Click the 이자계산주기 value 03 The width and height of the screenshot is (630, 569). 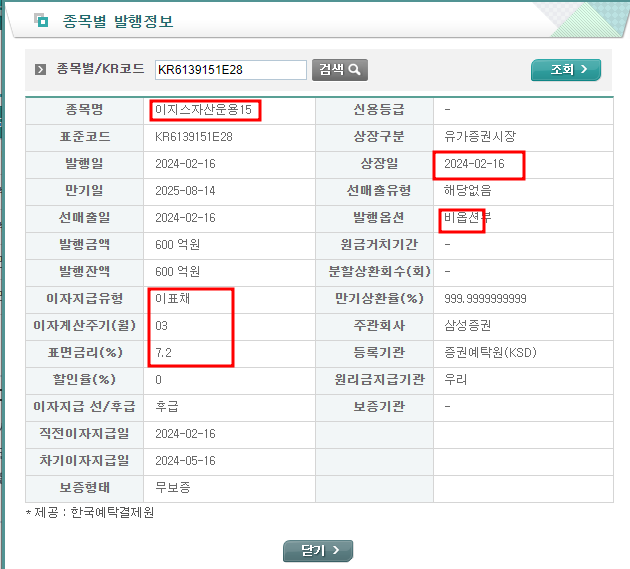(162, 325)
